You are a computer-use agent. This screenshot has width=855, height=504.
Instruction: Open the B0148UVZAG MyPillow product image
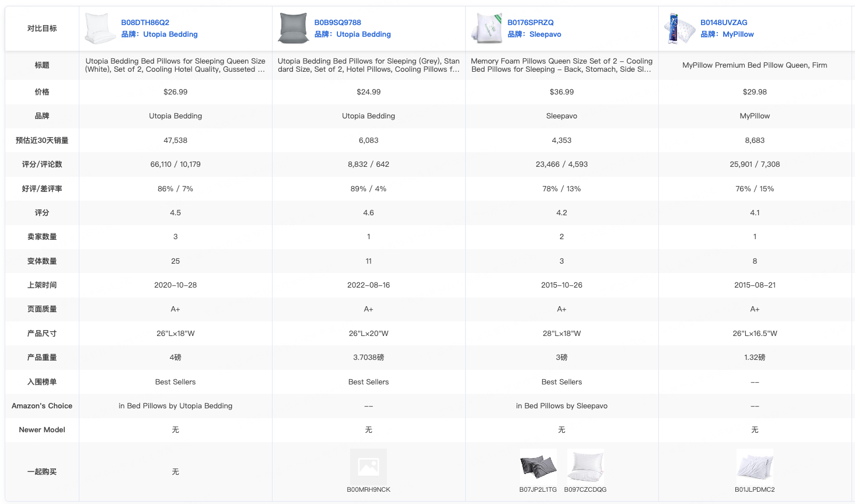point(680,28)
